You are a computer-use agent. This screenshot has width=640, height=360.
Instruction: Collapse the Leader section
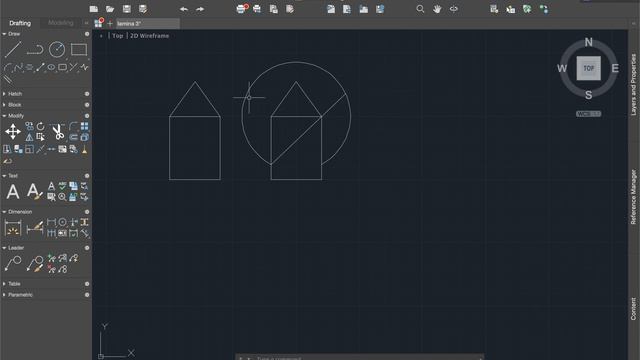click(x=4, y=248)
